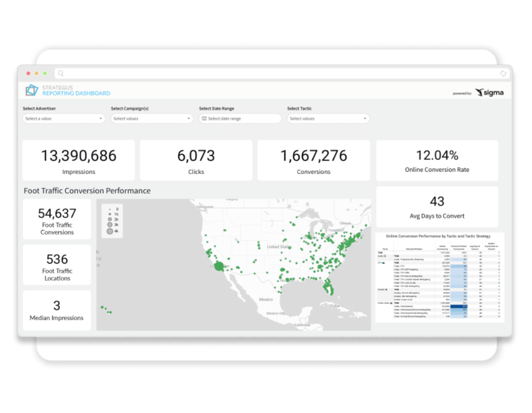The height and width of the screenshot is (413, 532).
Task: Click the Online Video tactic icon in table
Action: click(391, 303)
